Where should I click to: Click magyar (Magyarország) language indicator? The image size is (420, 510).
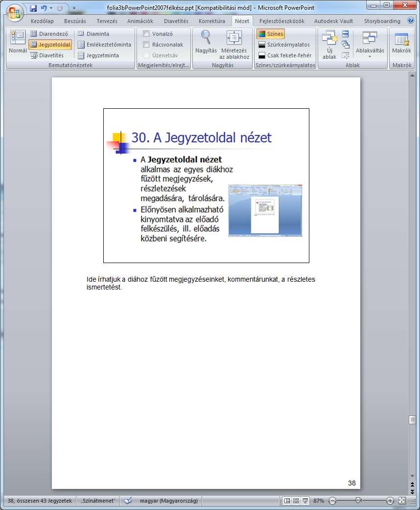tap(169, 501)
